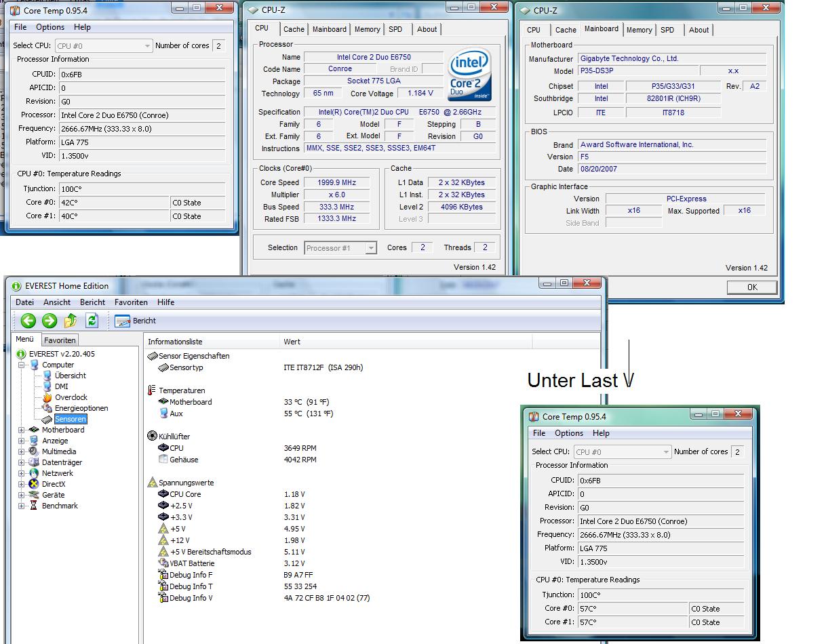Expand the Datenträger tree node
826x644 pixels.
[22, 462]
